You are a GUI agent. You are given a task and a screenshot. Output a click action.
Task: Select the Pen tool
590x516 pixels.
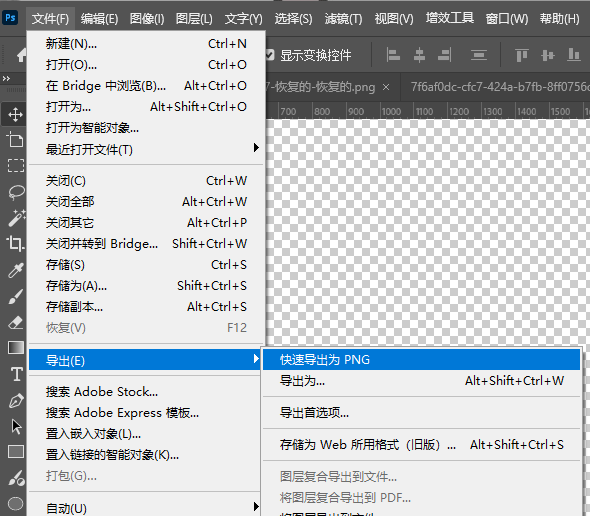tap(16, 401)
